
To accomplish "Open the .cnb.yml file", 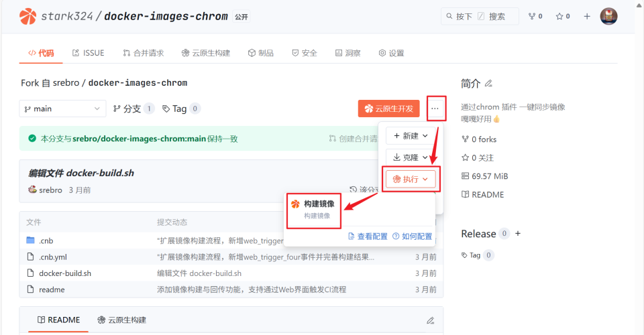I will click(53, 257).
